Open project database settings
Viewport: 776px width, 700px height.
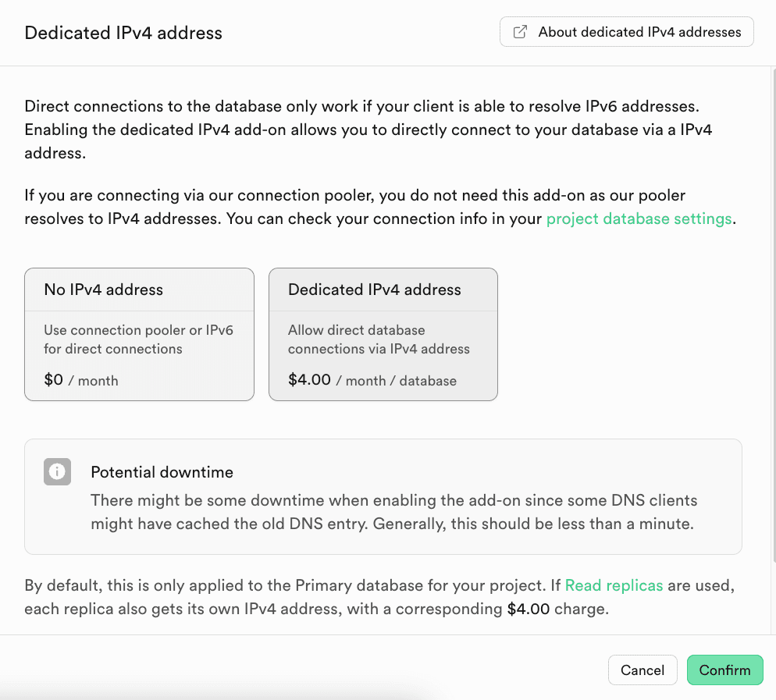click(639, 219)
